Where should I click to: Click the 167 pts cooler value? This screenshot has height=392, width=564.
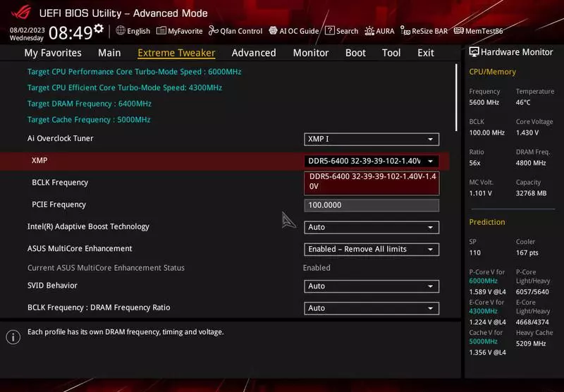point(527,253)
